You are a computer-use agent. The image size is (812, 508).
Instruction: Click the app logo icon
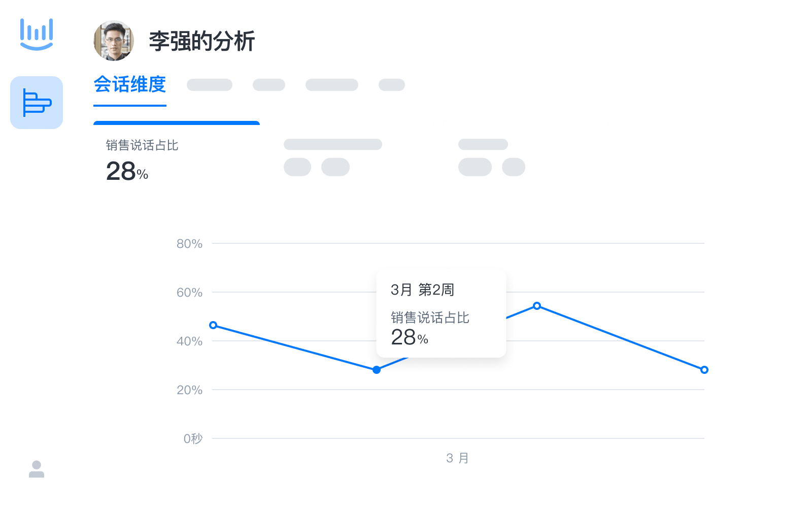37,34
